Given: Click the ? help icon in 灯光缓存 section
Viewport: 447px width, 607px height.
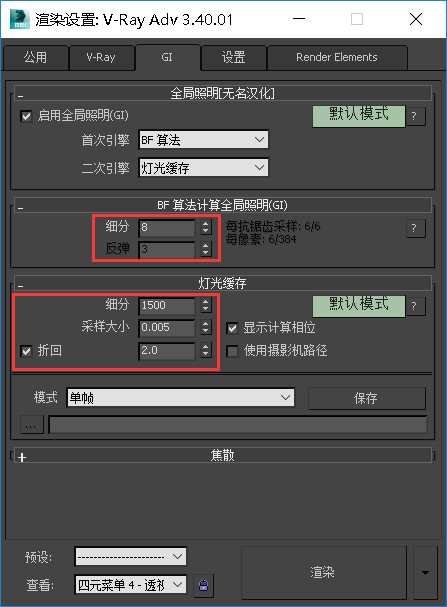Looking at the screenshot, I should coord(415,306).
